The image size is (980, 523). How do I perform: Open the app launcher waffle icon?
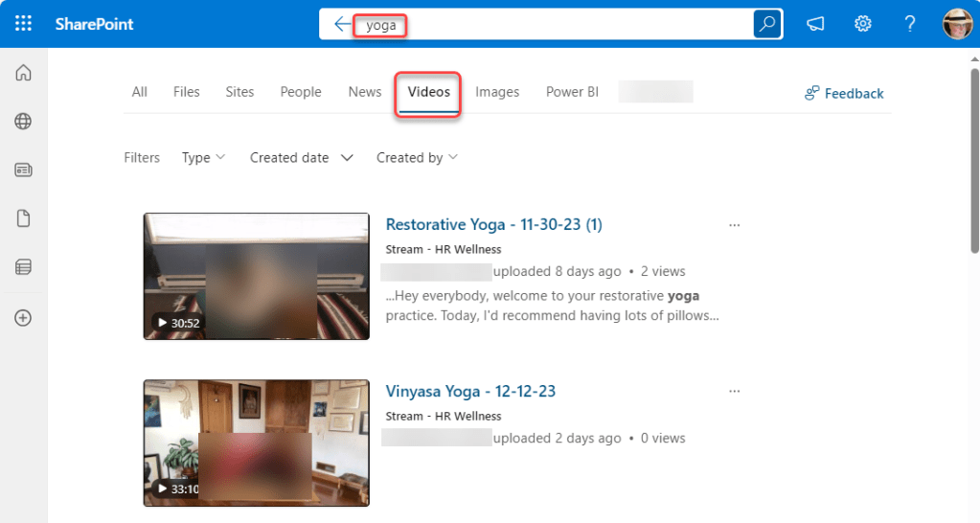tap(24, 24)
